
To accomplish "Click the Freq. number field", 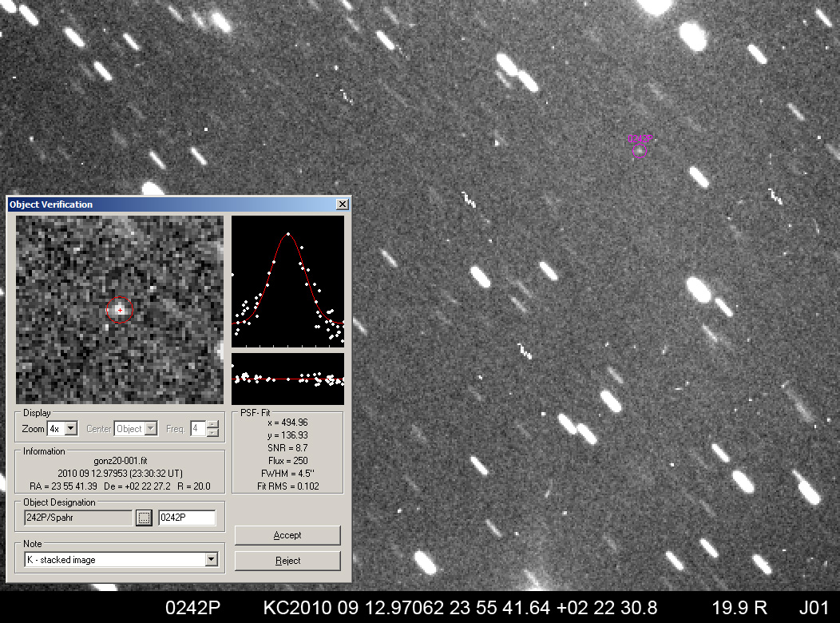I will (x=197, y=429).
